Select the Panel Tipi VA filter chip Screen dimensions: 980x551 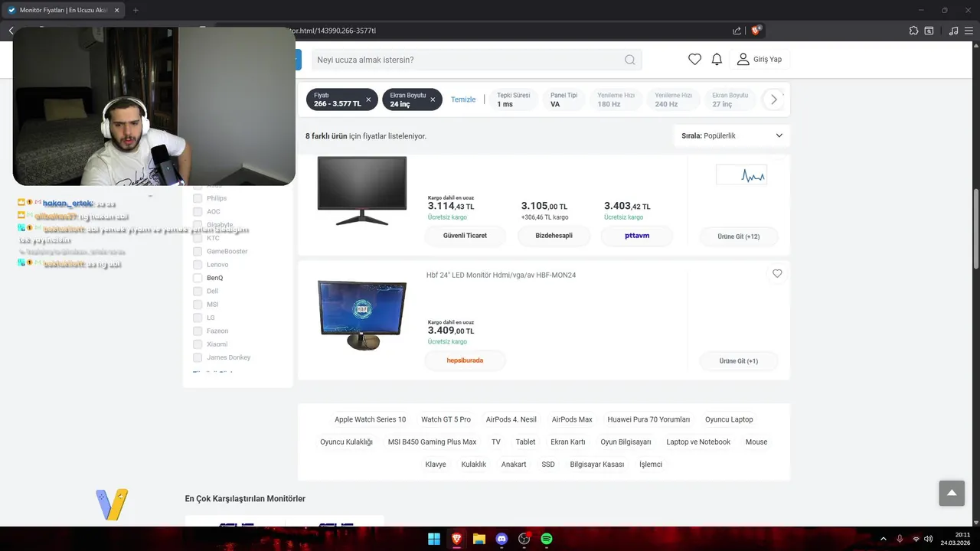[563, 99]
